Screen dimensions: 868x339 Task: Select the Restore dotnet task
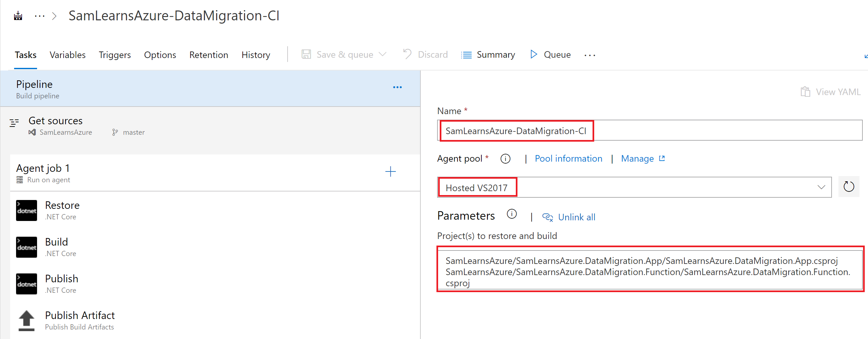pyautogui.click(x=62, y=210)
